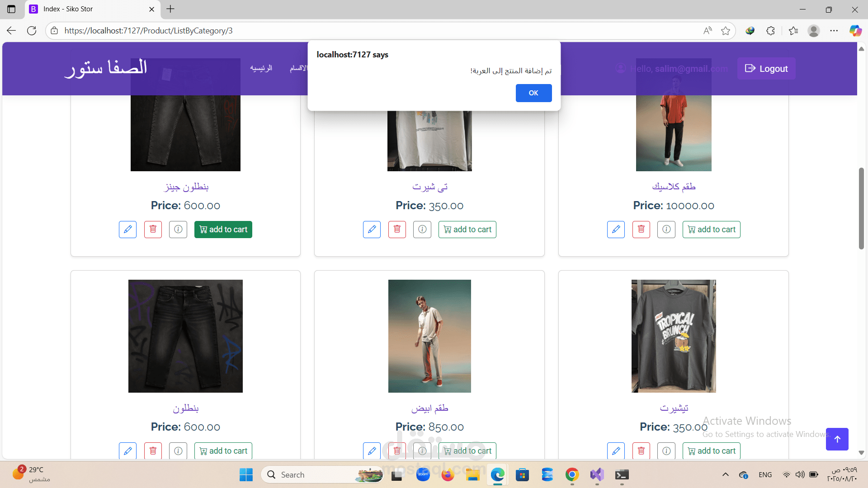Click the delete trash icon for تى شيرت

397,230
